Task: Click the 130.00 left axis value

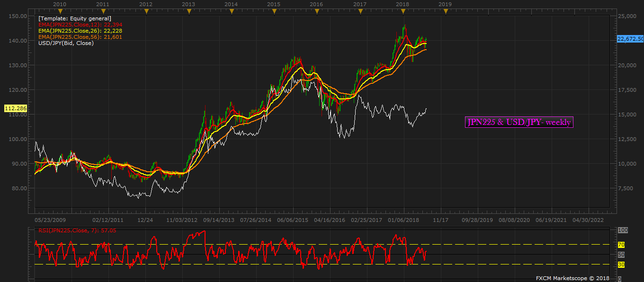Action: pos(17,65)
